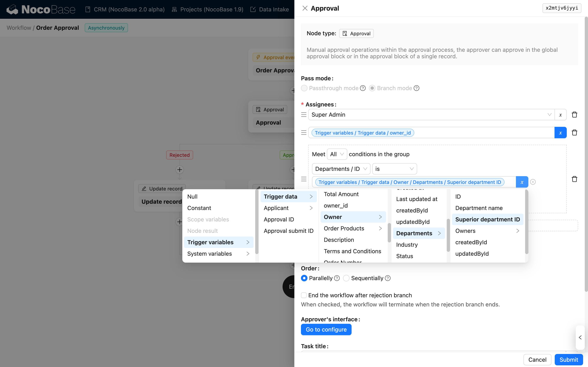This screenshot has width=588, height=367.
Task: Open the Meet All conditions dropdown
Action: point(336,154)
